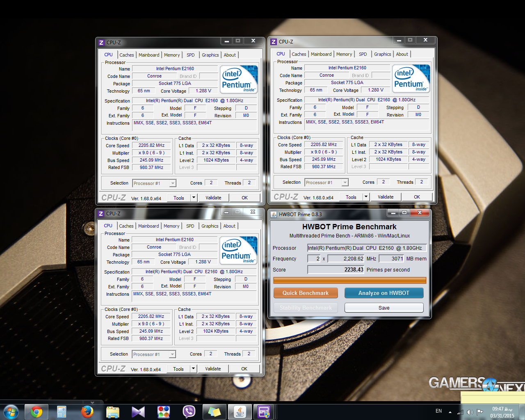Click OK in top-right CPU-Z window
This screenshot has width=525, height=420.
click(x=417, y=197)
